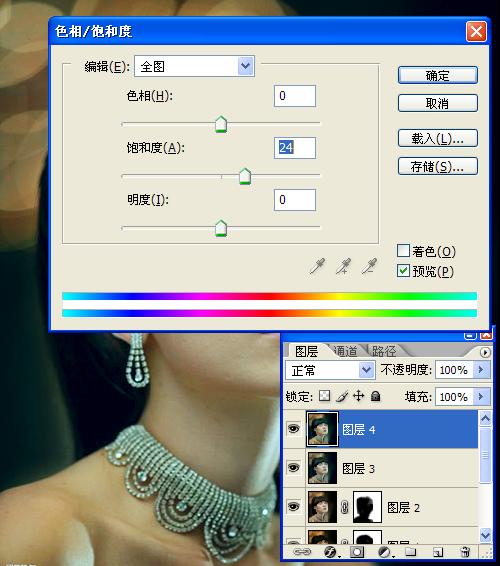Screen dimensions: 500x566
Task: Click the 载入(L)... button
Action: click(x=438, y=138)
